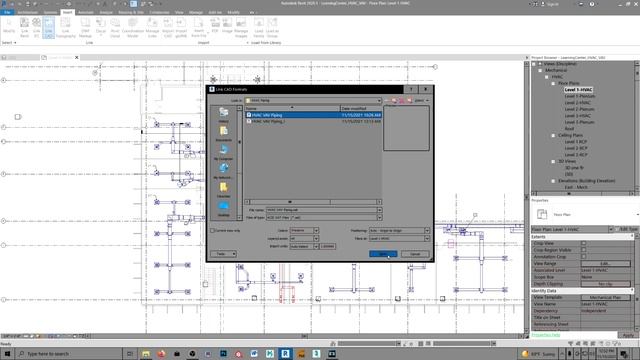Image resolution: width=640 pixels, height=360 pixels.
Task: Click the highlighted Link CAD ribbon icon
Action: [x=48, y=27]
